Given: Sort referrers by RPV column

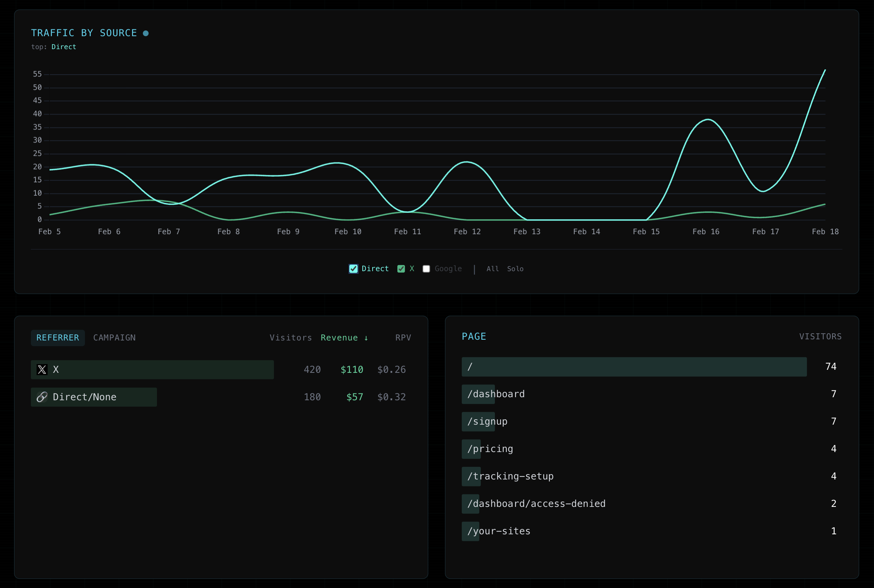Looking at the screenshot, I should coord(403,338).
